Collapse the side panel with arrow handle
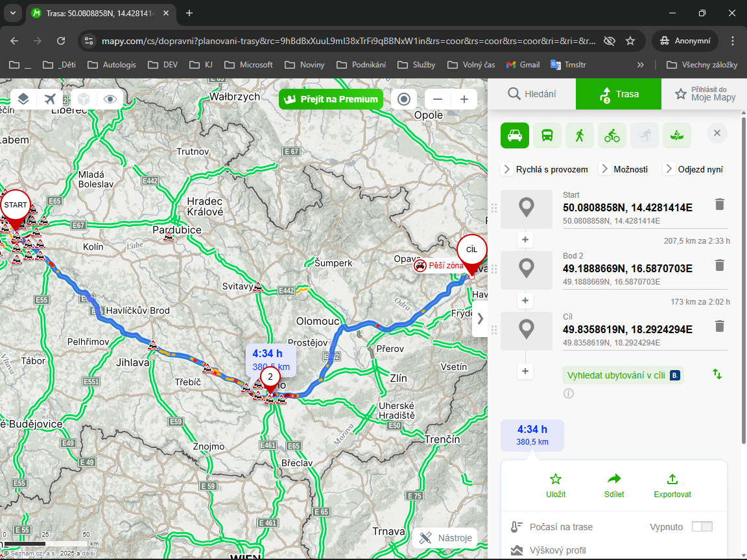Image resolution: width=747 pixels, height=560 pixels. 480,318
